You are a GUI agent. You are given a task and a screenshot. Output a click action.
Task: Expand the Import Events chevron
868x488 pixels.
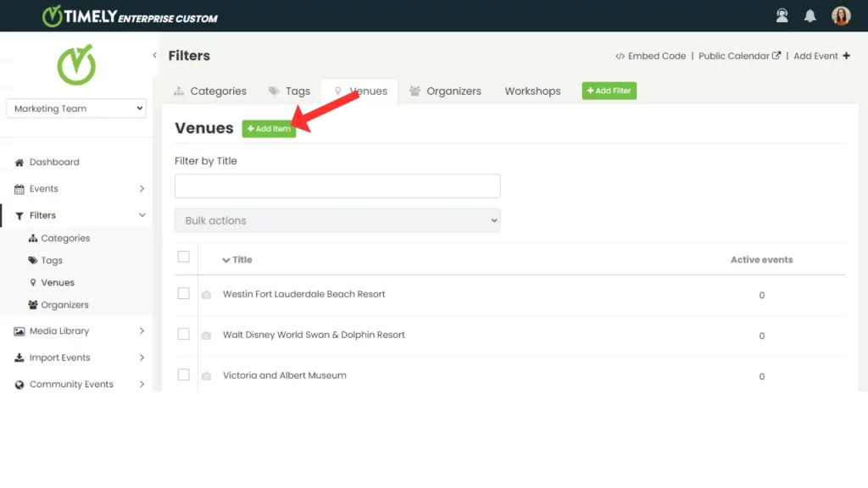pyautogui.click(x=142, y=358)
